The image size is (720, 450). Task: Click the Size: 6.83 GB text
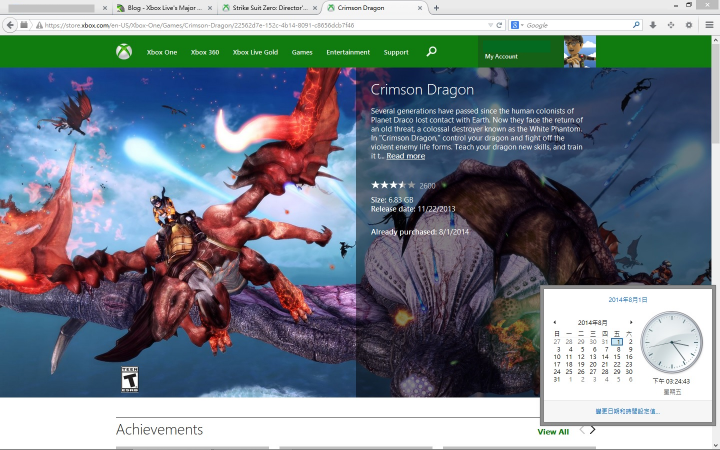click(x=392, y=200)
